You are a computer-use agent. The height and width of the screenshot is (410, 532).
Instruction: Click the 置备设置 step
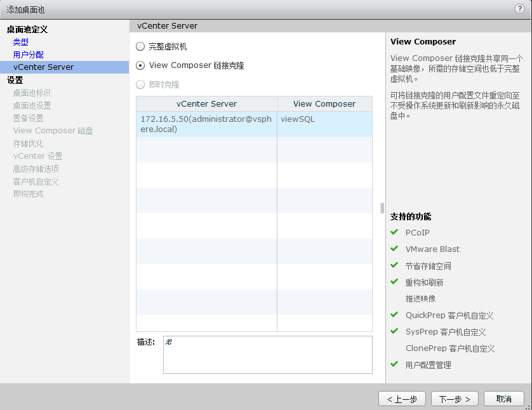(28, 118)
